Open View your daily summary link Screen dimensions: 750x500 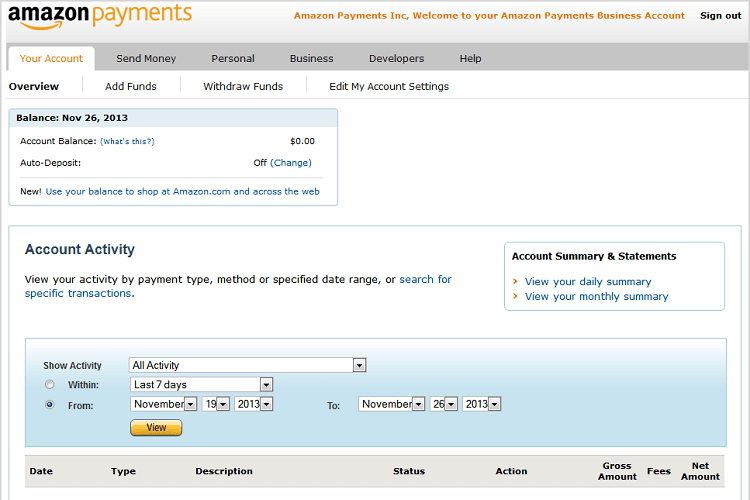588,281
